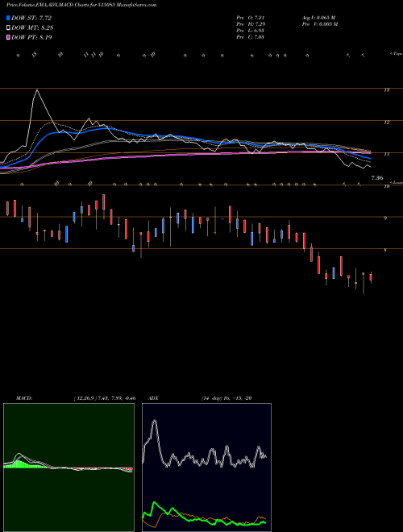Click the 13 price axis label
The height and width of the screenshot is (532, 403).
[386, 90]
